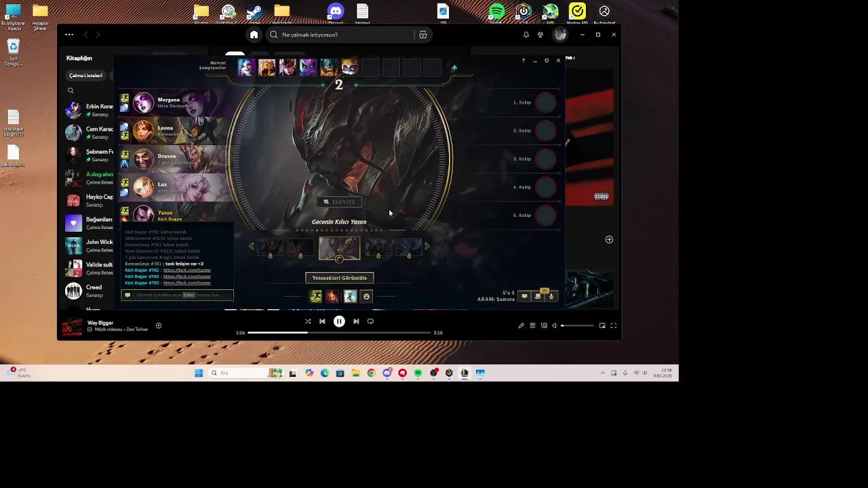This screenshot has width=868, height=488.
Task: Go to previous track
Action: (x=322, y=321)
